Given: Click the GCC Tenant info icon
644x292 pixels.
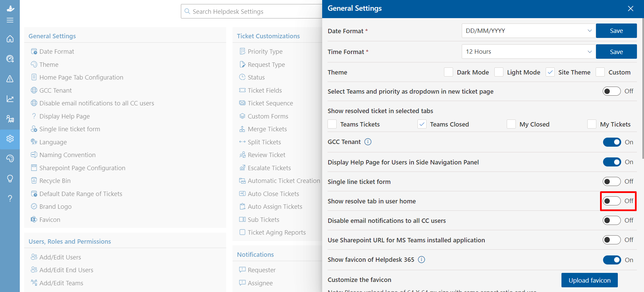Looking at the screenshot, I should (368, 142).
